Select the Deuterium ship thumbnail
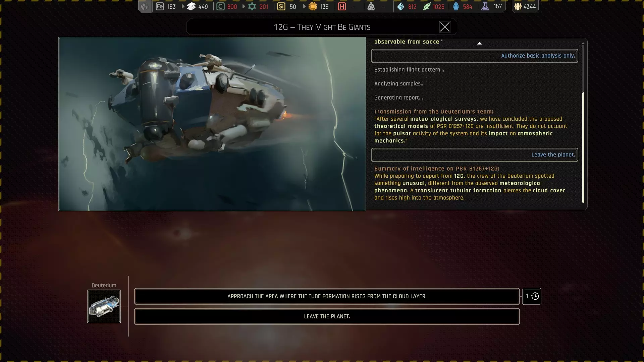 point(104,306)
